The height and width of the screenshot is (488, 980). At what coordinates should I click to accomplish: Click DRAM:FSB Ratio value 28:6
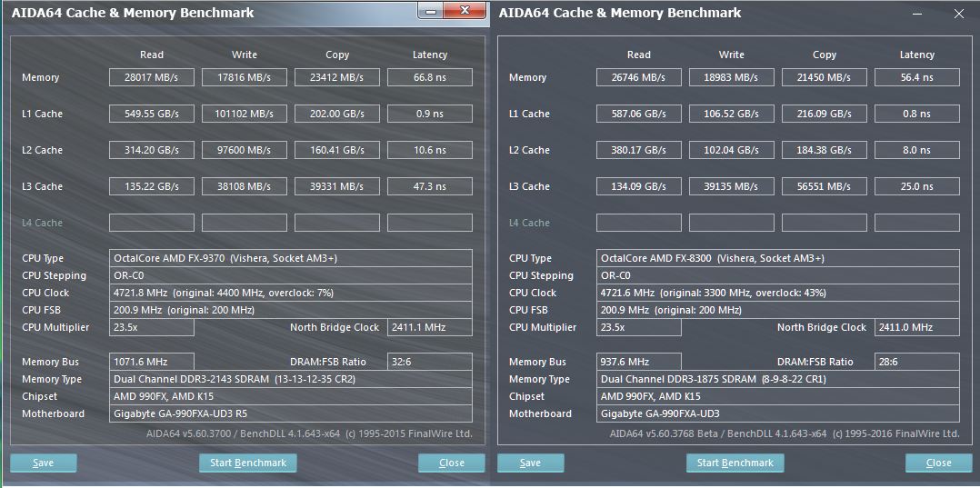[x=917, y=362]
